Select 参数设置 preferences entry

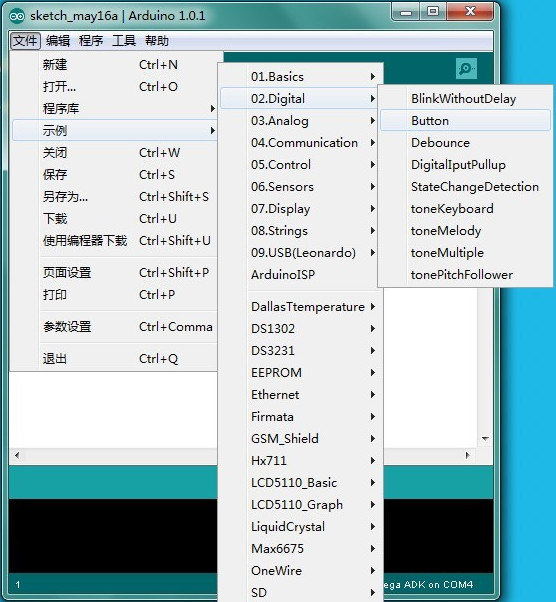point(114,327)
